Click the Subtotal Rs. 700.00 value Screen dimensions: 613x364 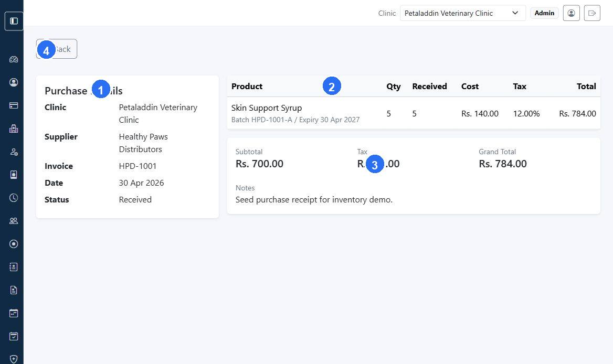pos(259,164)
